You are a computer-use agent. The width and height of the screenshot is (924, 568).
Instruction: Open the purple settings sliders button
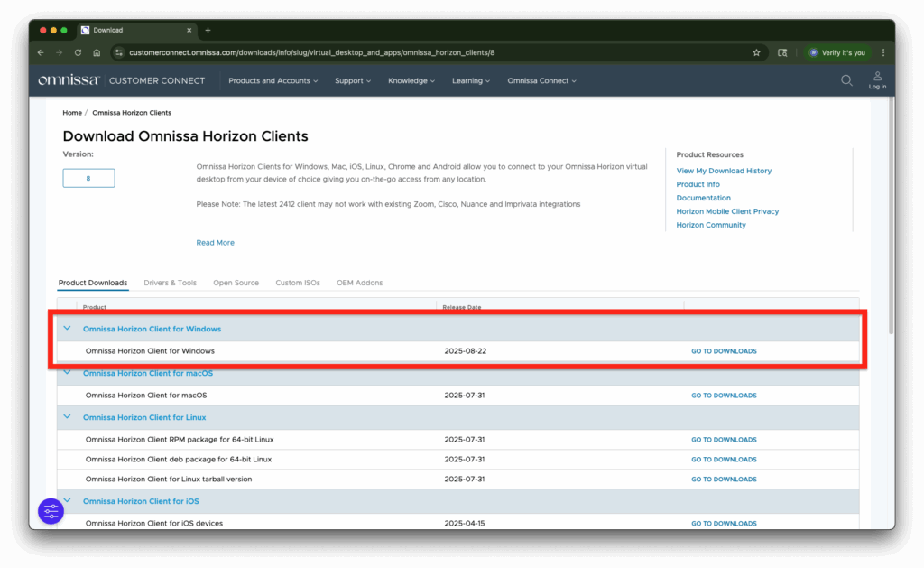click(x=51, y=511)
